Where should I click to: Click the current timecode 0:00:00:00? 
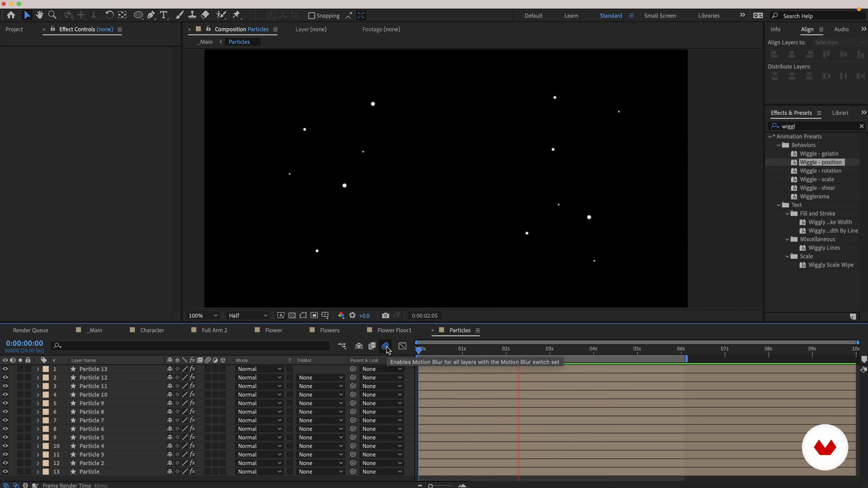click(x=25, y=343)
